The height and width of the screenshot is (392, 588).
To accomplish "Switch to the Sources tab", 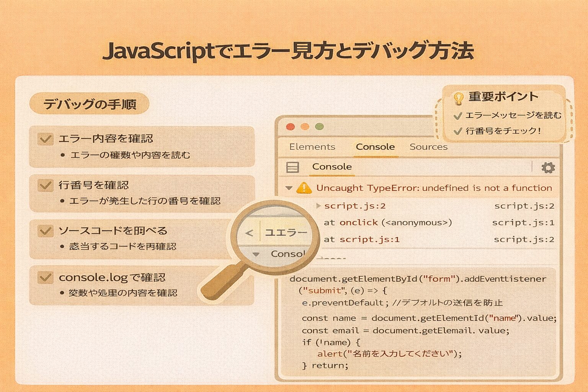I will coord(428,147).
